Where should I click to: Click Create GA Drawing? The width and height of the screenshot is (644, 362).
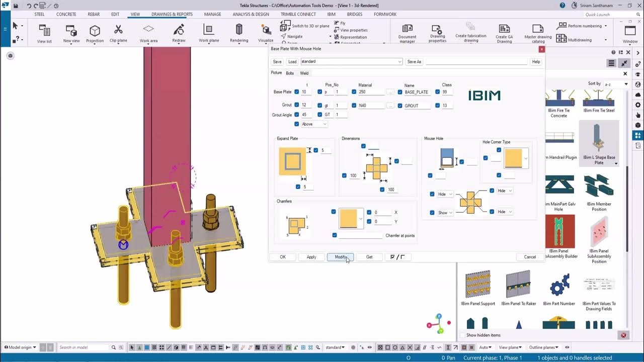point(504,34)
